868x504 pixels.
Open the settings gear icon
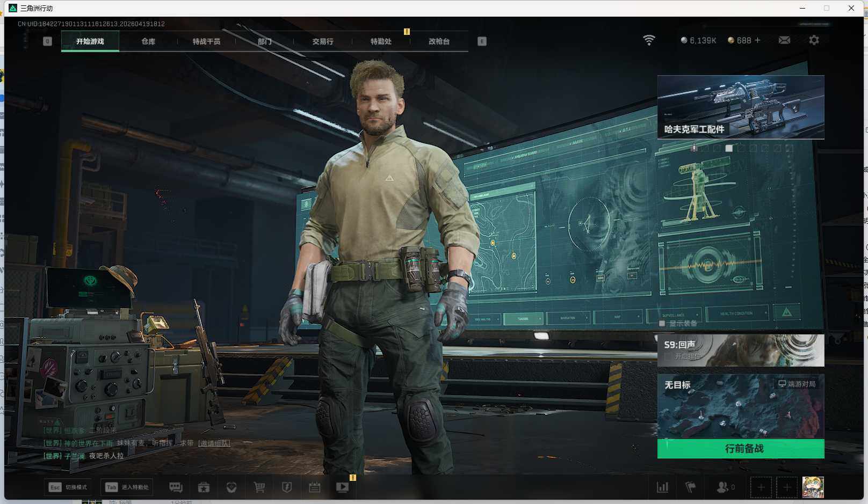814,40
